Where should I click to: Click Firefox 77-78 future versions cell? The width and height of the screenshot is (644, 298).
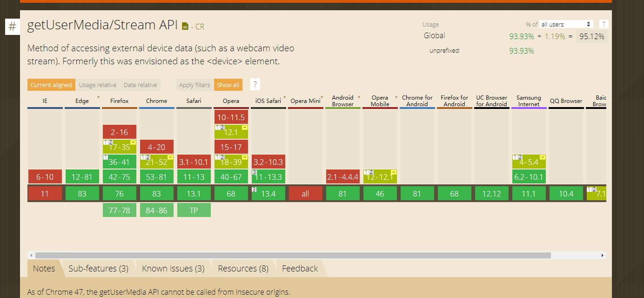point(119,210)
